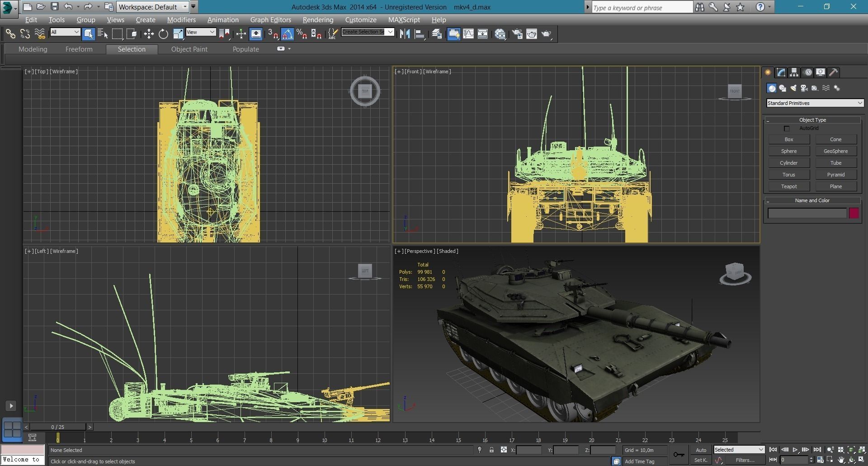Toggle Auto Key mode
868x466 pixels.
pos(701,450)
